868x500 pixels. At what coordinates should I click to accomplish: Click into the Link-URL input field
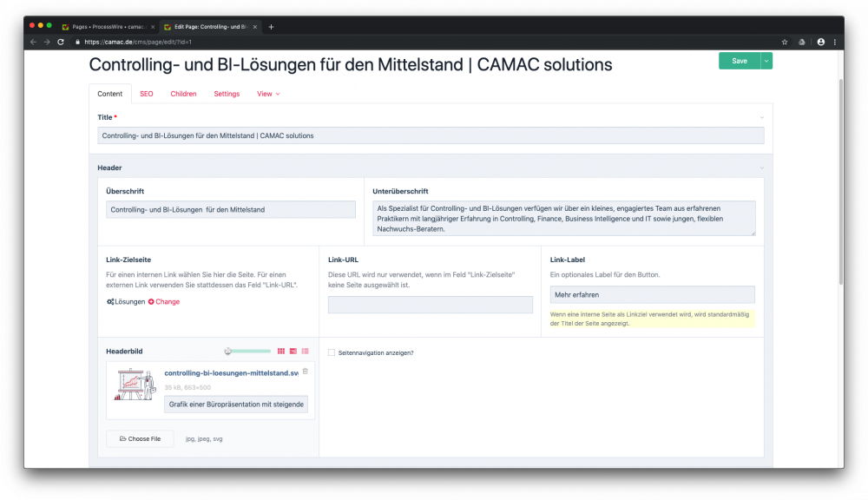pos(430,305)
